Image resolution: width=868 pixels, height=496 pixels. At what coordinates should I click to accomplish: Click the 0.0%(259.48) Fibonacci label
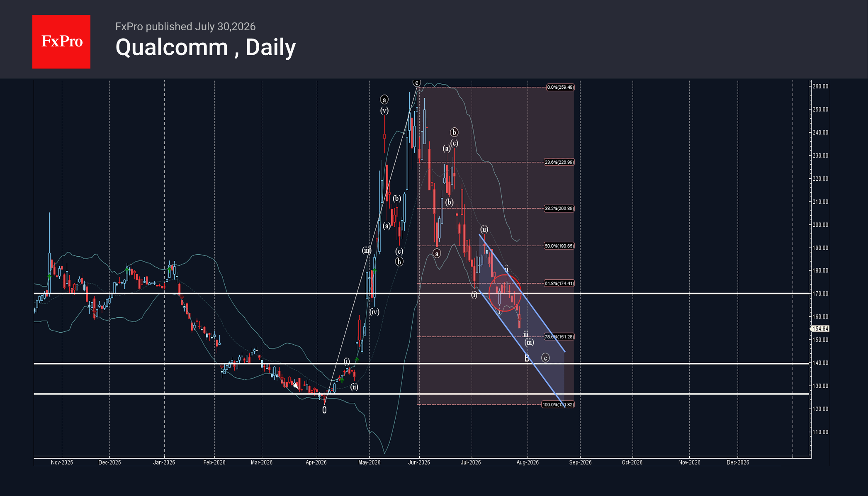[x=560, y=87]
